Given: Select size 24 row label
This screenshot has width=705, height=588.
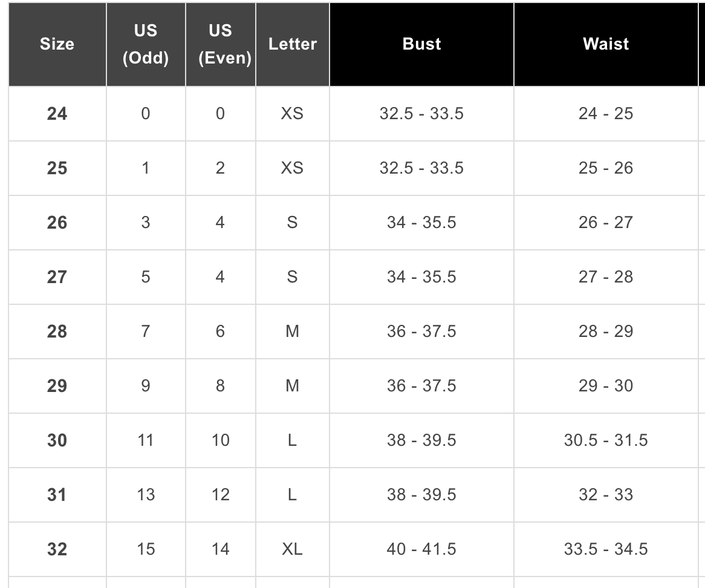Looking at the screenshot, I should [x=57, y=114].
